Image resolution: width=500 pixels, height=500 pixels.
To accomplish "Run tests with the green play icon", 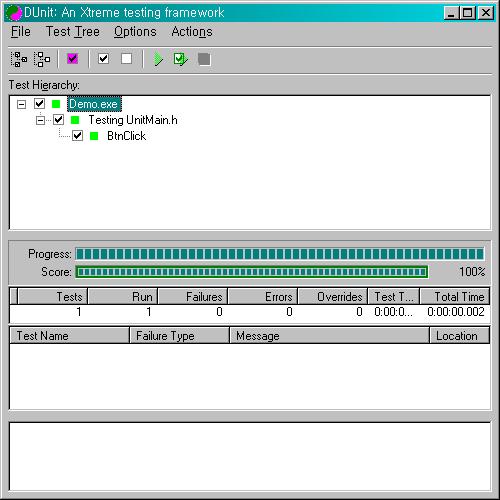I will click(158, 59).
